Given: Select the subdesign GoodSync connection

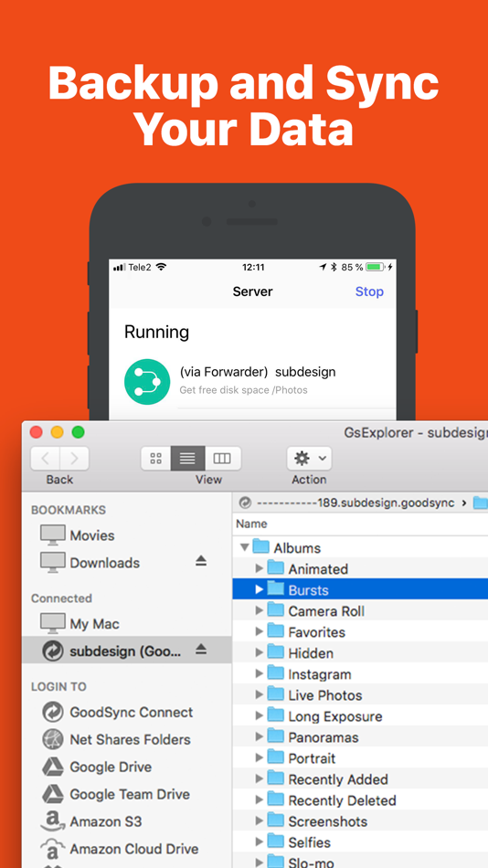Looking at the screenshot, I should click(x=126, y=650).
